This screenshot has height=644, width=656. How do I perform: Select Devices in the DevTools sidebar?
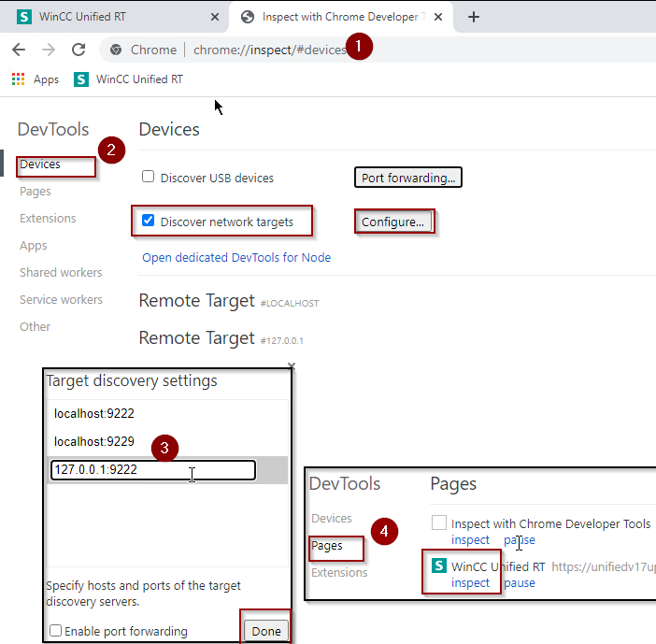[x=40, y=165]
